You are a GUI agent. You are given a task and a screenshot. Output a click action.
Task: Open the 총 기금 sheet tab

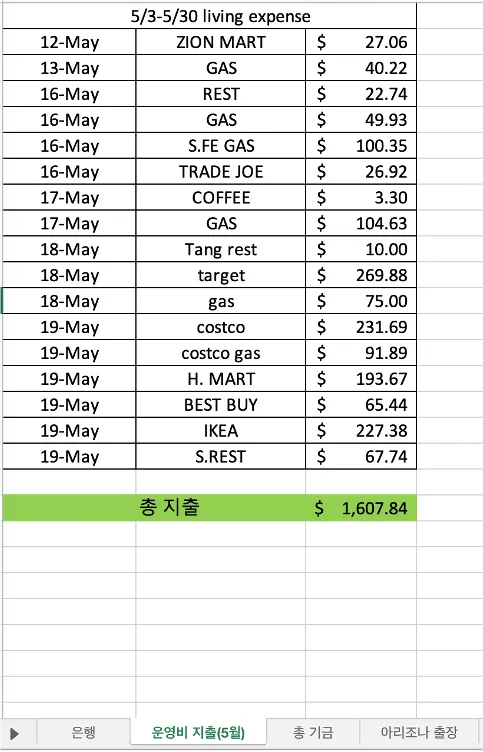pos(313,732)
